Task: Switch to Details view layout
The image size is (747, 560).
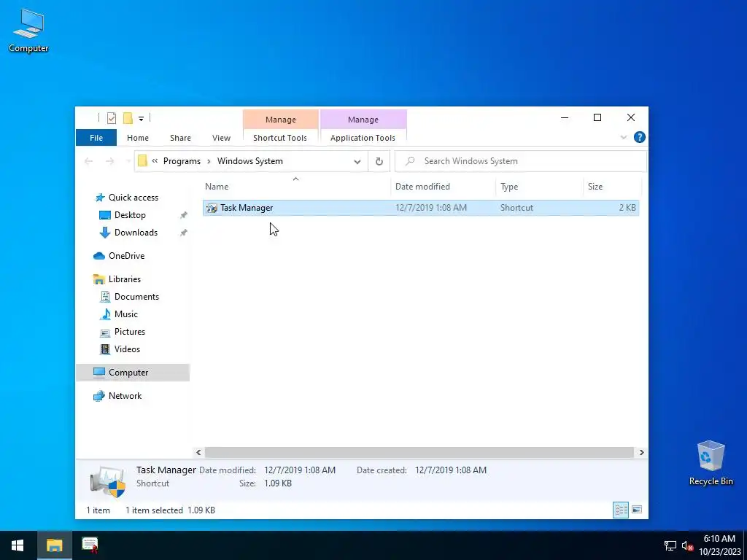Action: click(621, 510)
